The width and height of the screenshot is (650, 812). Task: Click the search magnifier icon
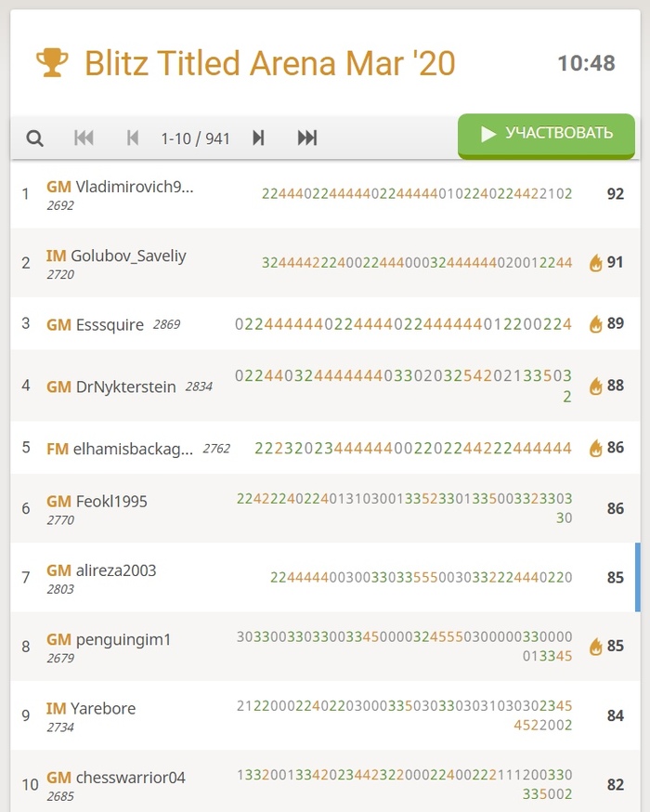[x=34, y=138]
